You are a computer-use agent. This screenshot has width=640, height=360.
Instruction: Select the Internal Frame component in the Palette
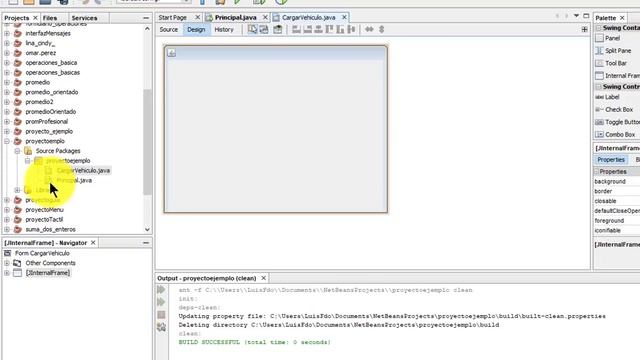pos(617,76)
